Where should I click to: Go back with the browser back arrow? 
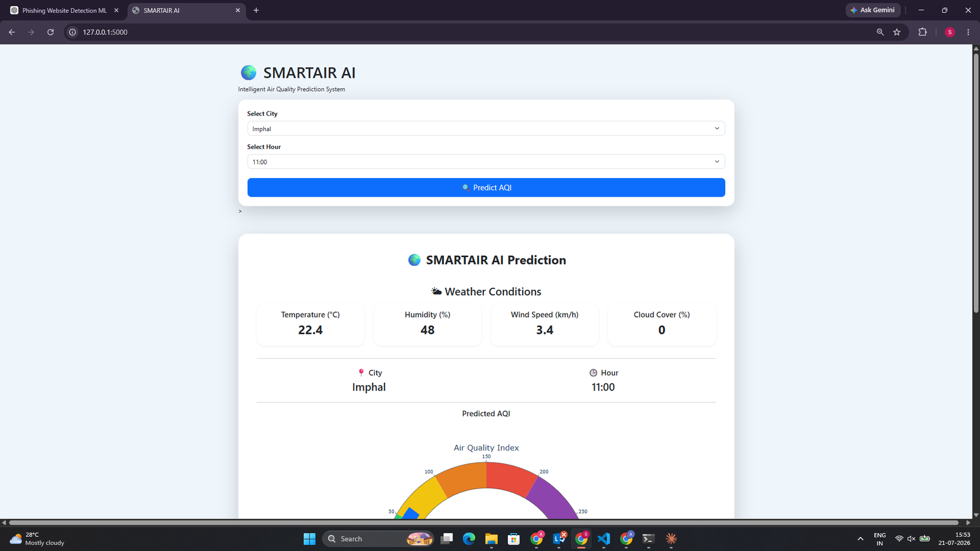[12, 32]
